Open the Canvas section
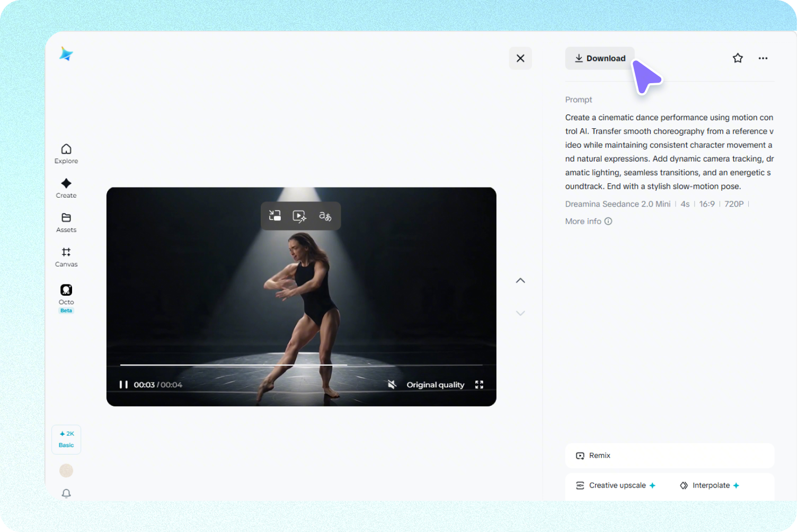The width and height of the screenshot is (798, 532). click(x=66, y=257)
